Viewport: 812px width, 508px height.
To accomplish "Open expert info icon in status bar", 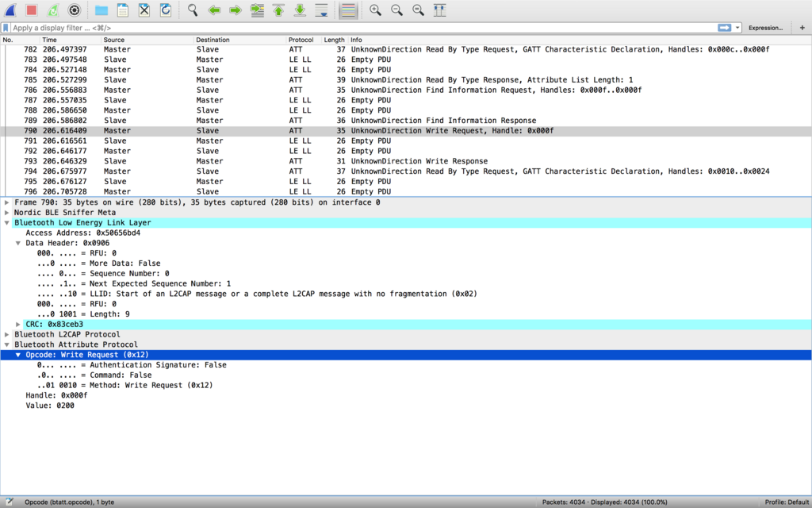I will [x=9, y=502].
